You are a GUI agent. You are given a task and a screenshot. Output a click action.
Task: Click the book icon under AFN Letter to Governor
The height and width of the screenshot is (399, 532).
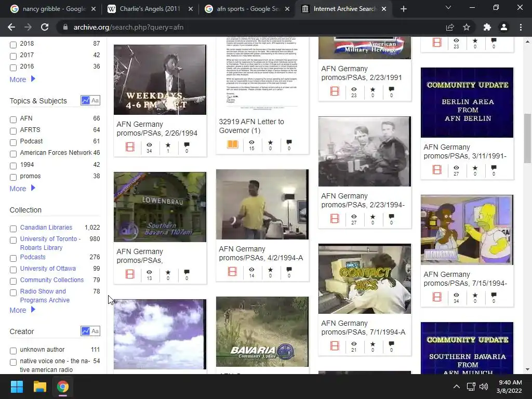(232, 144)
